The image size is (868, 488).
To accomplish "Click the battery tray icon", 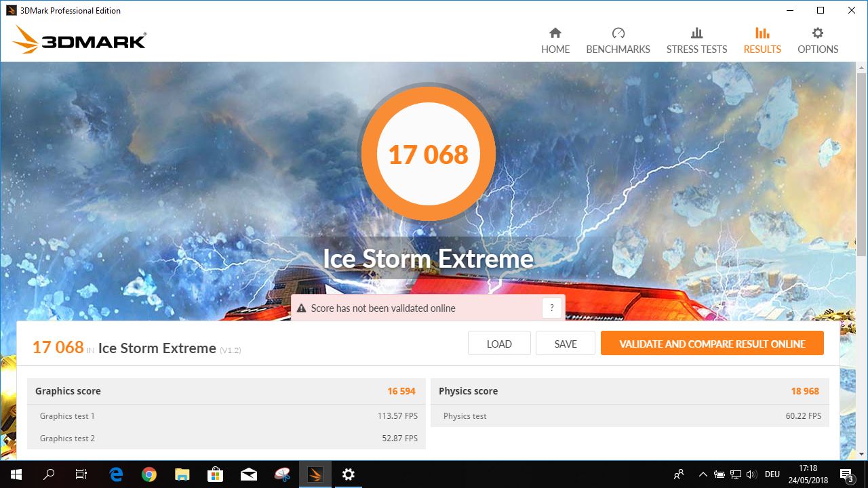I will click(719, 474).
